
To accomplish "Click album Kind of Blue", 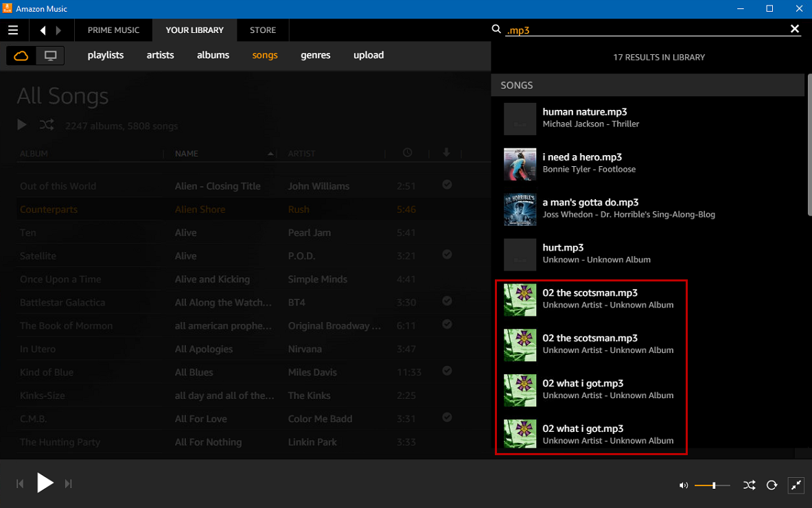I will click(47, 372).
